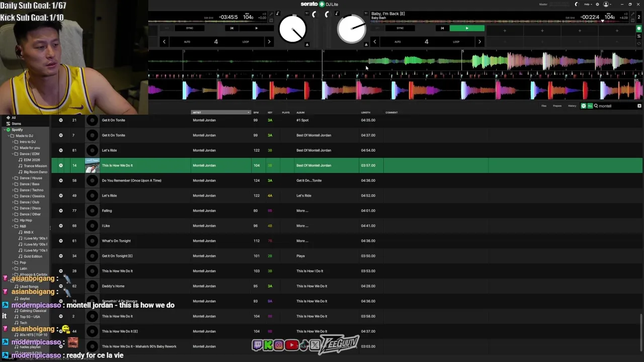The width and height of the screenshot is (644, 362).
Task: Double the right deck loop size arrow
Action: pos(479,42)
